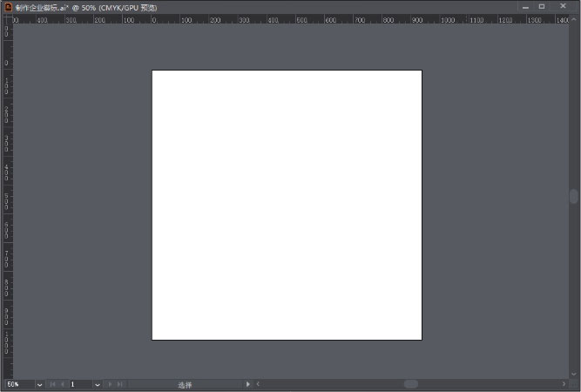The height and width of the screenshot is (392, 581).
Task: Click the artboard number input field
Action: click(79, 384)
